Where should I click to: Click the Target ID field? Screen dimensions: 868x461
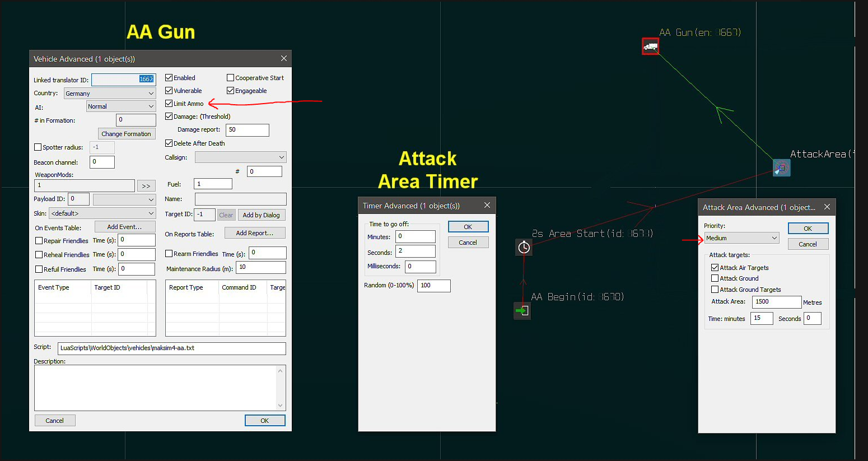click(205, 215)
